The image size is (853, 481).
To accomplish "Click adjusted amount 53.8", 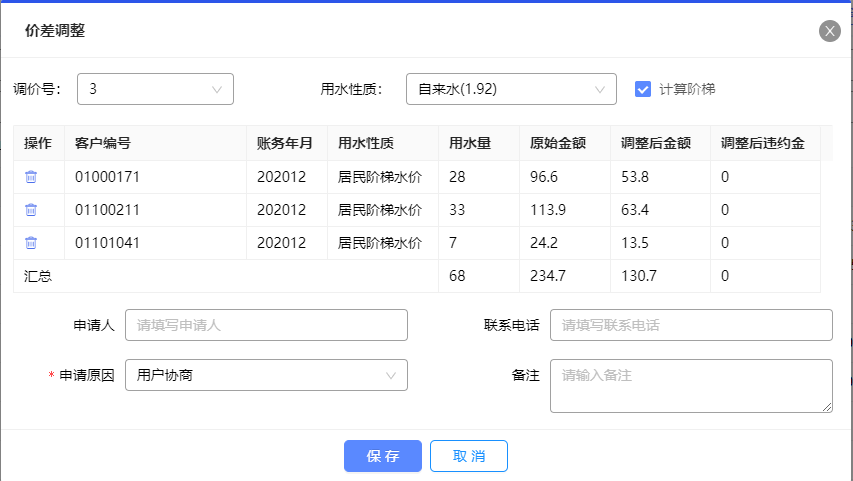I will 635,177.
